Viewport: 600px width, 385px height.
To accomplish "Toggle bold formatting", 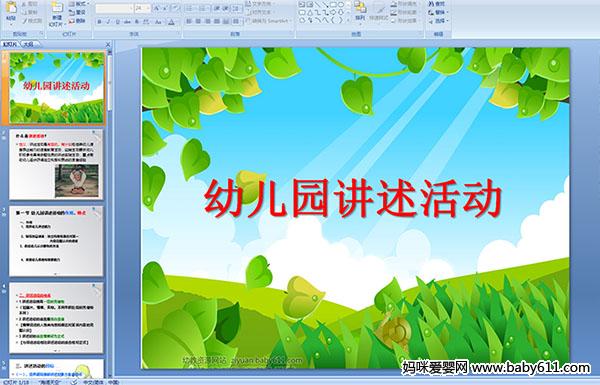I will click(99, 22).
